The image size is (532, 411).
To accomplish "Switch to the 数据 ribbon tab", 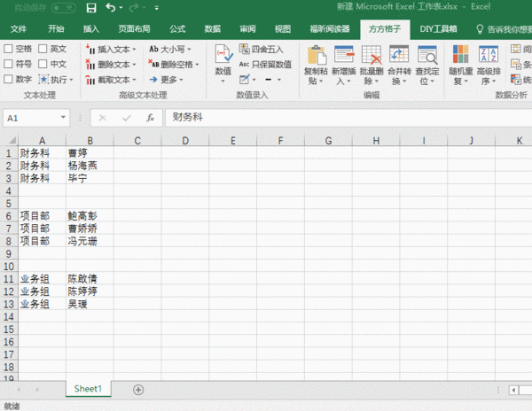I will (x=212, y=28).
